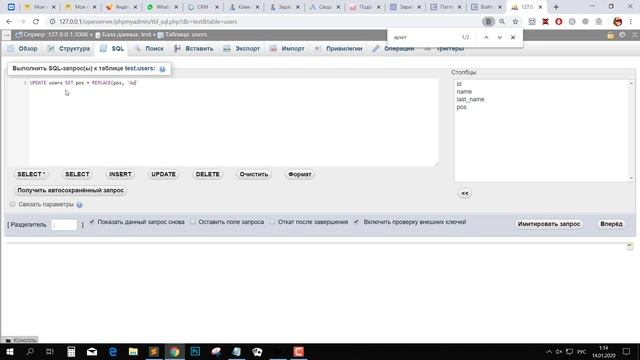
Task: Run the query with Вперёд button
Action: [611, 224]
